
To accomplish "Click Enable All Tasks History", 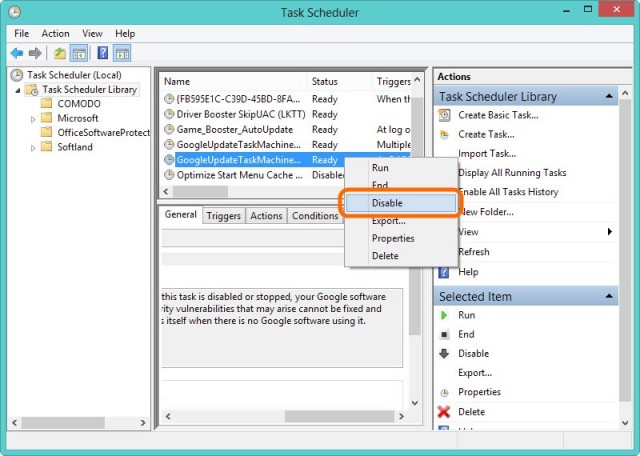I will click(x=508, y=192).
